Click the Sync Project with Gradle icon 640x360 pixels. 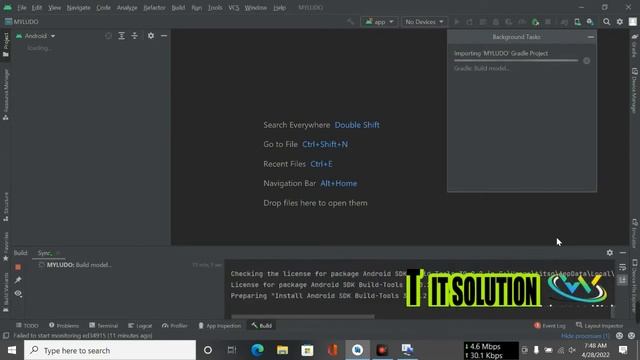coord(564,22)
